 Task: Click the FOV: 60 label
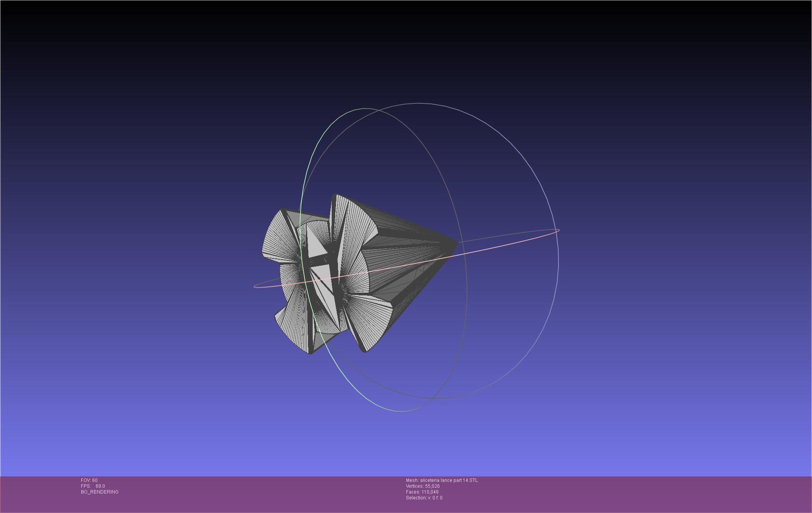[89, 480]
